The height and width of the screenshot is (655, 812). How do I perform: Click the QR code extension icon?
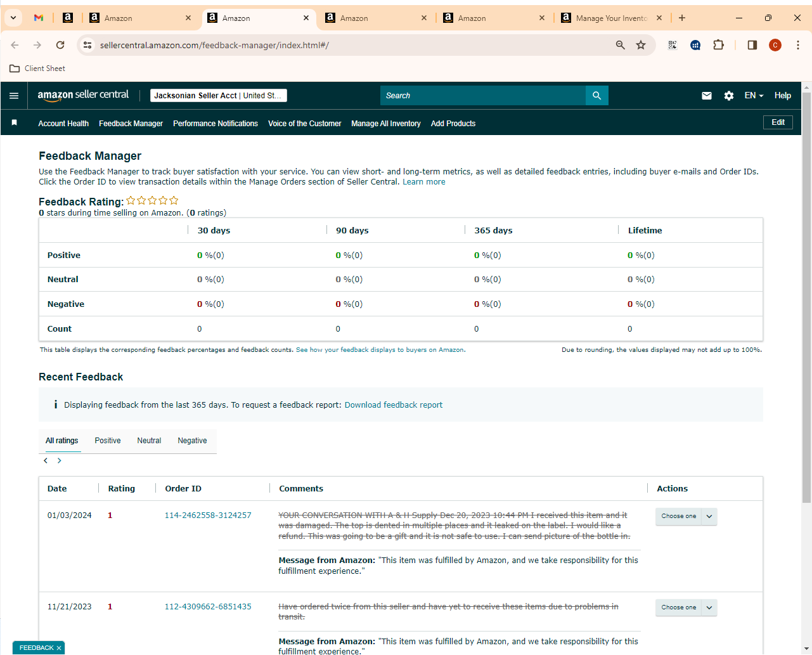click(673, 45)
